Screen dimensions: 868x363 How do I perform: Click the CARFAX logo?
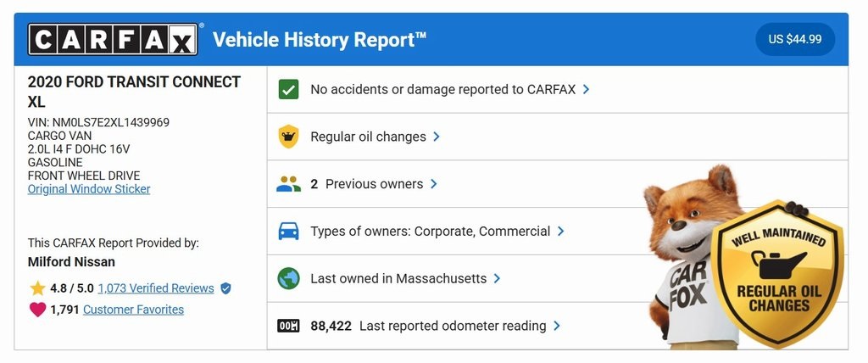(113, 39)
